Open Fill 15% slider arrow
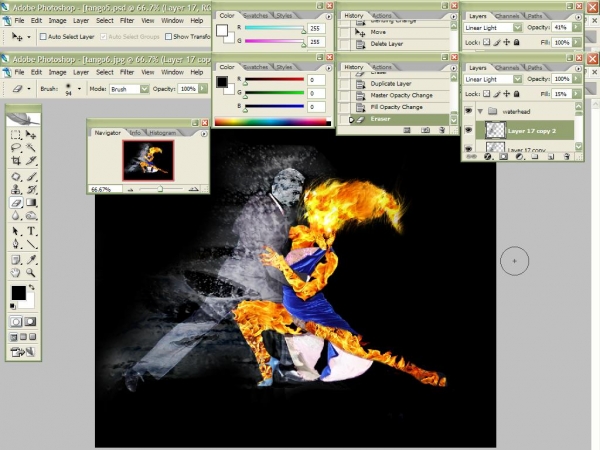 click(x=577, y=94)
